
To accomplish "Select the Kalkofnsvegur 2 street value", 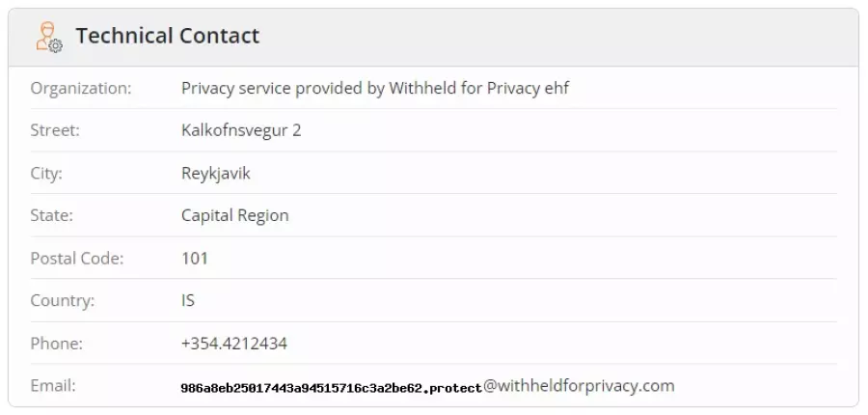I will pyautogui.click(x=241, y=130).
